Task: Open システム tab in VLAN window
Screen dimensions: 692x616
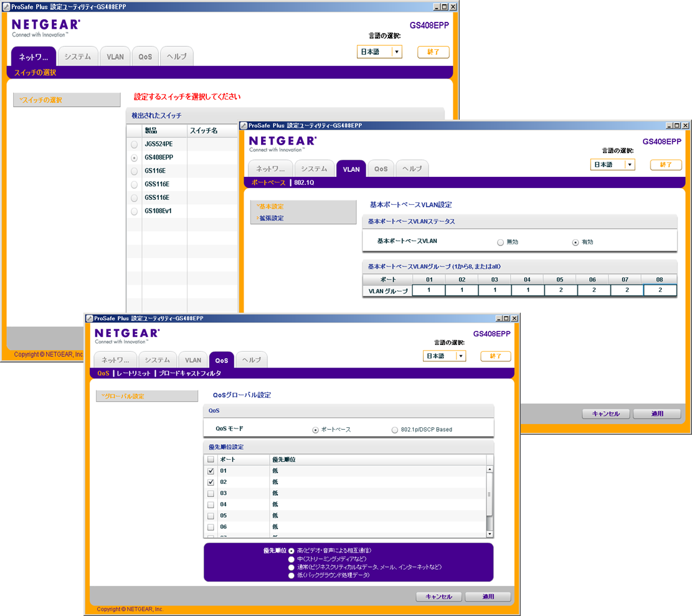Action: point(314,169)
